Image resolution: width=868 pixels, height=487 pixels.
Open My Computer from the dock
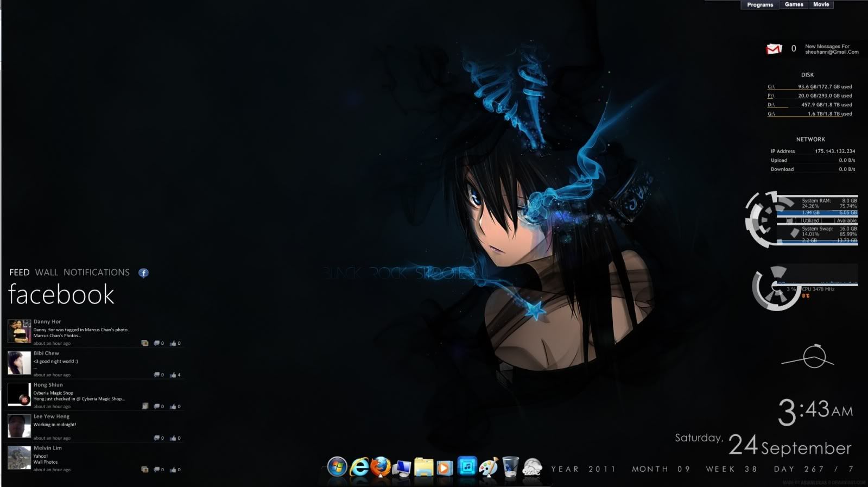(x=402, y=467)
